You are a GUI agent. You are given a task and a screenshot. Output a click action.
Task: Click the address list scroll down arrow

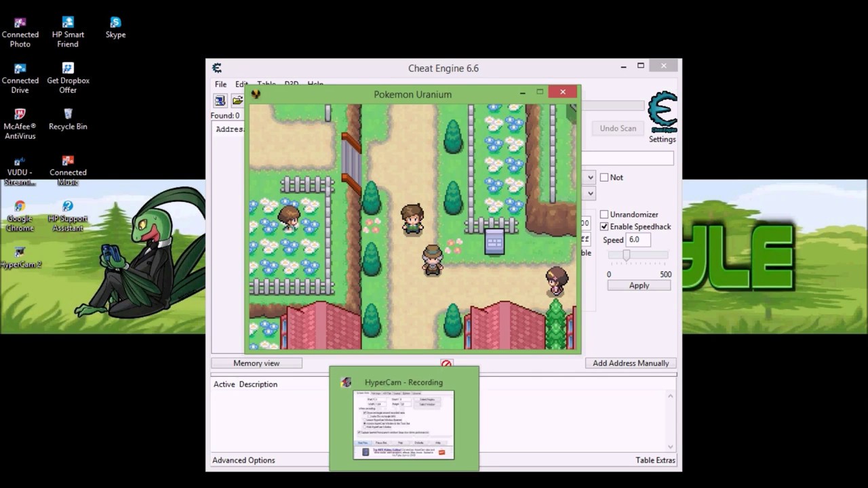coord(671,447)
